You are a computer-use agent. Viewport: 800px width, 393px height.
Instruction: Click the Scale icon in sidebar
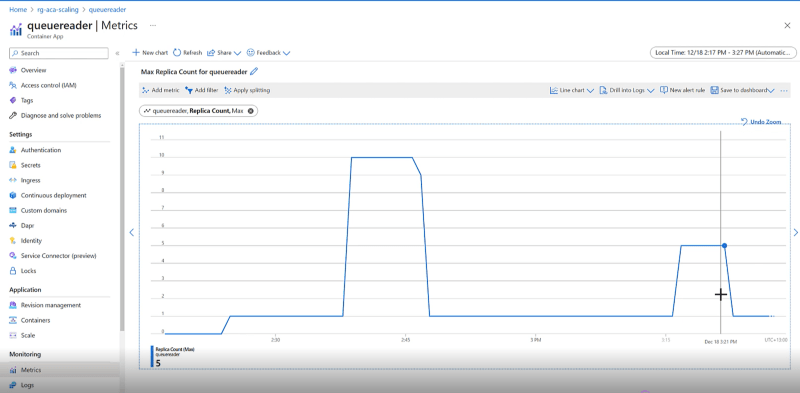tap(13, 335)
